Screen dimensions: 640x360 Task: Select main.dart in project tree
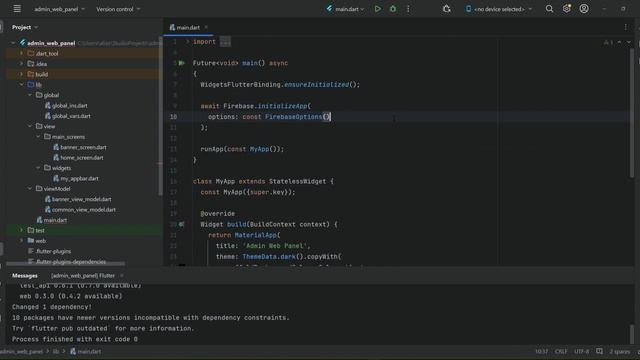click(x=55, y=220)
